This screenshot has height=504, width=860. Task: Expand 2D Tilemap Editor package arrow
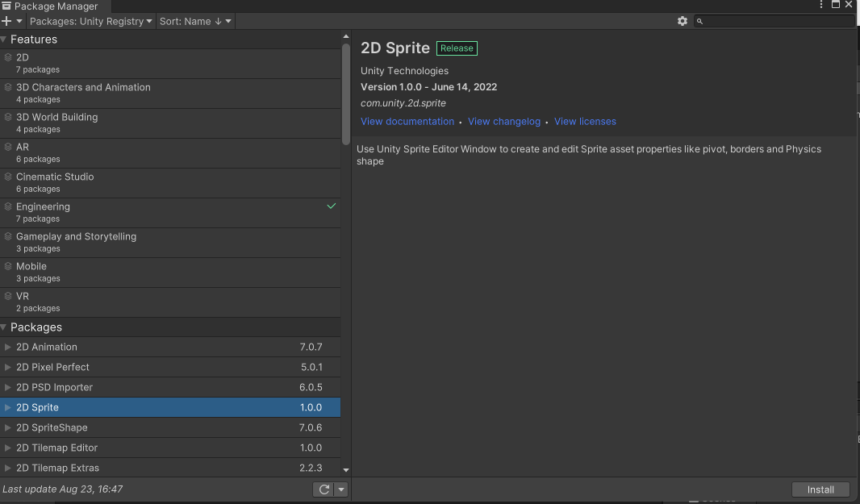point(8,448)
